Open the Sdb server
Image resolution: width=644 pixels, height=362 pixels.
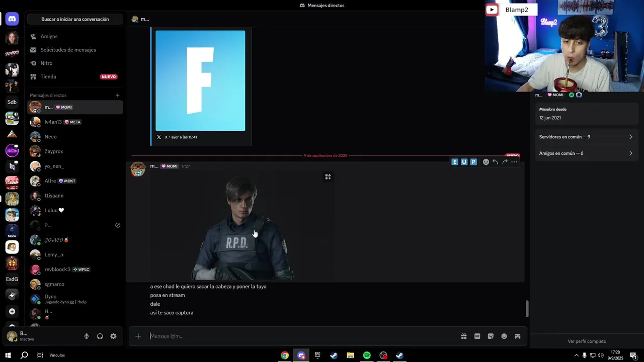point(12,102)
